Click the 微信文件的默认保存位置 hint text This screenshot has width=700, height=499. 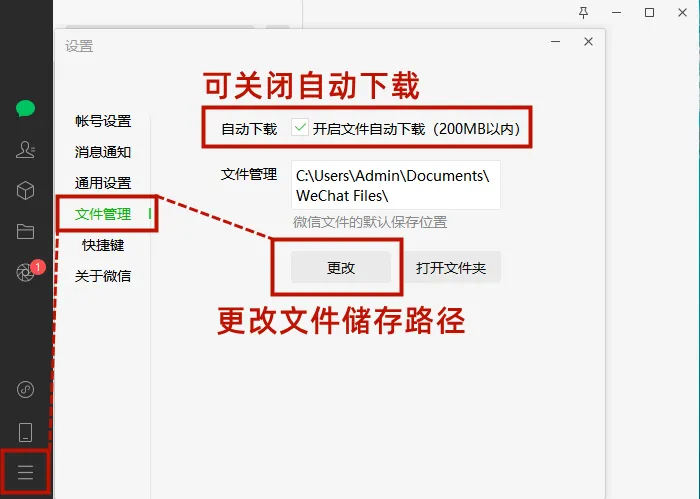pos(370,222)
